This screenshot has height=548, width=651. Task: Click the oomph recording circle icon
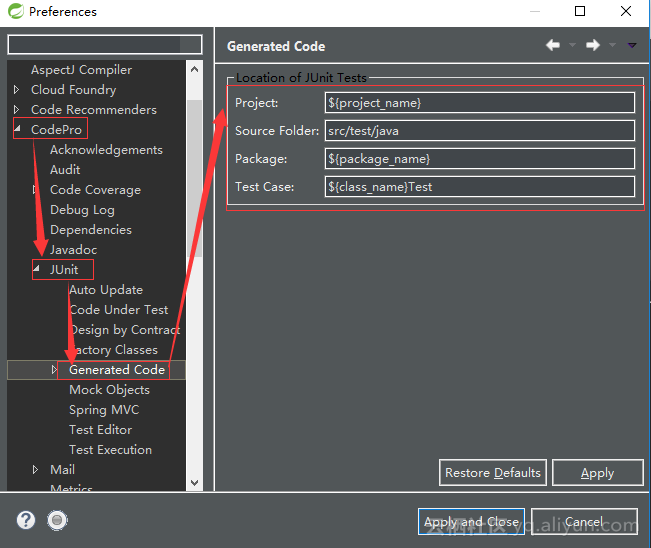pos(57,520)
